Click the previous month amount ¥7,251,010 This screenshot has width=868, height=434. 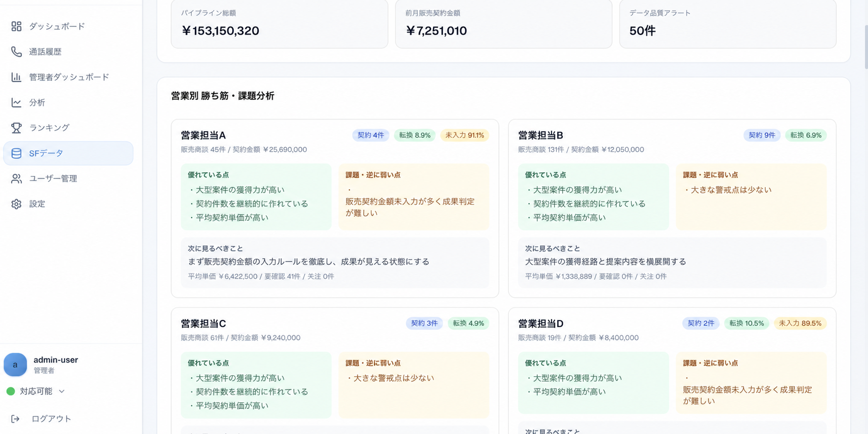tap(436, 31)
